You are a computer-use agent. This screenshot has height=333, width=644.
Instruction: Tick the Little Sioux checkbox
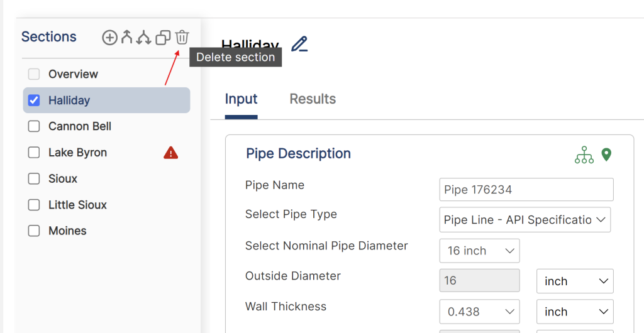pos(34,205)
